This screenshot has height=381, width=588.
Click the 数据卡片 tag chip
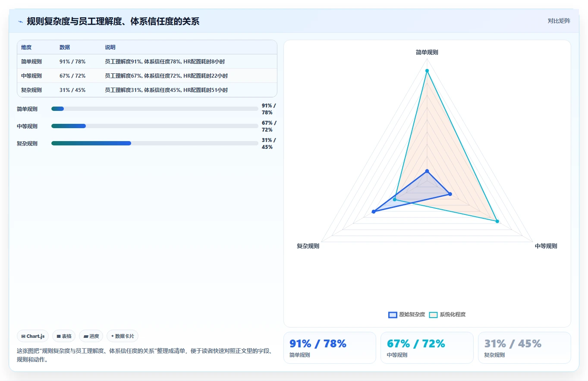[x=122, y=336]
